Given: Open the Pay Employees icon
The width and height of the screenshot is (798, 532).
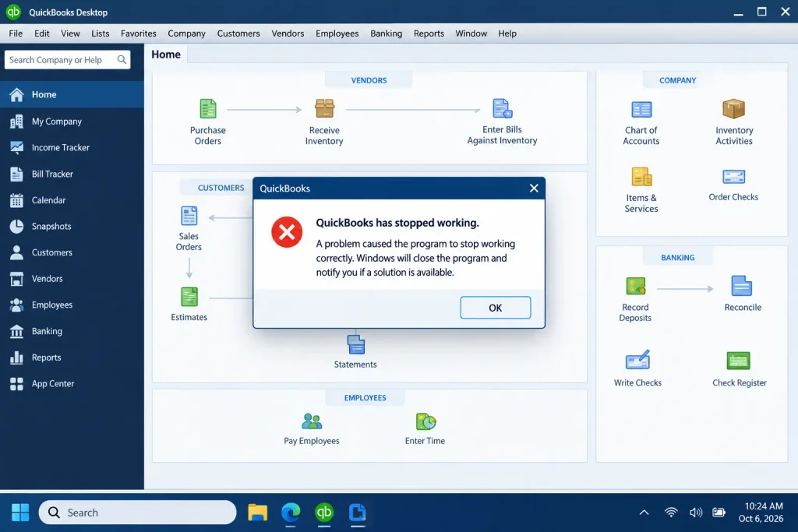Looking at the screenshot, I should point(312,421).
